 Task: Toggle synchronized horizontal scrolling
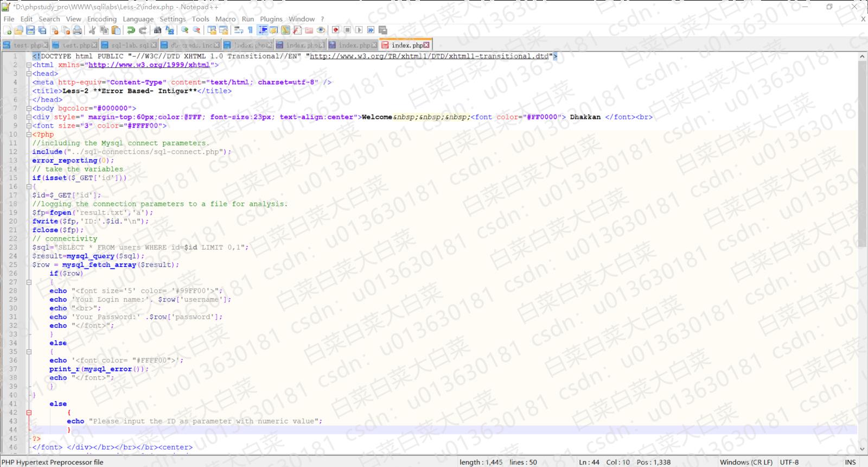[x=224, y=30]
